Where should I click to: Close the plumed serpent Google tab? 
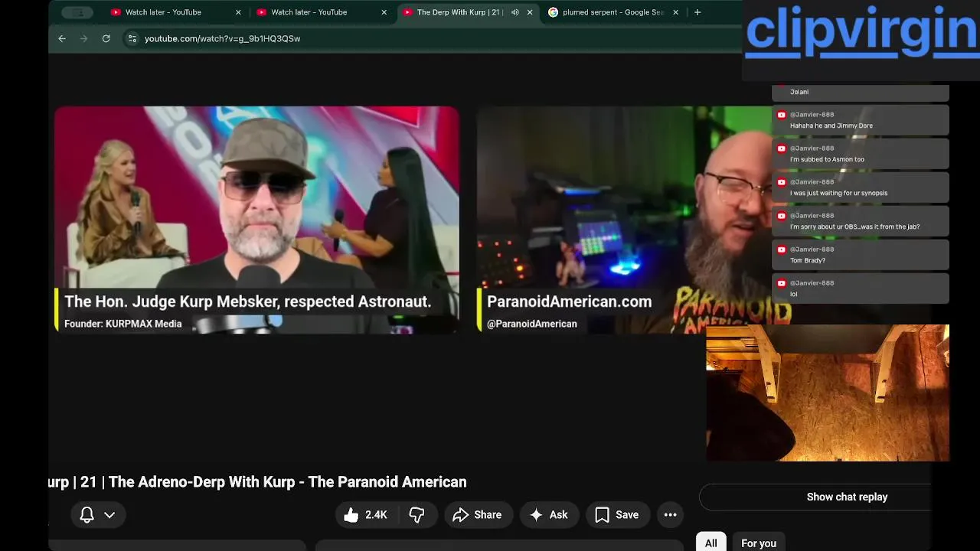point(675,12)
